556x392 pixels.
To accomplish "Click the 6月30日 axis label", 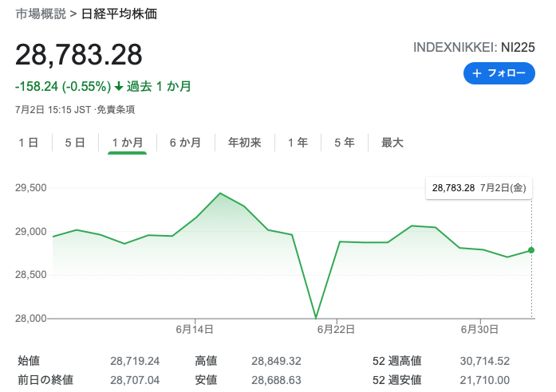I will pyautogui.click(x=479, y=330).
